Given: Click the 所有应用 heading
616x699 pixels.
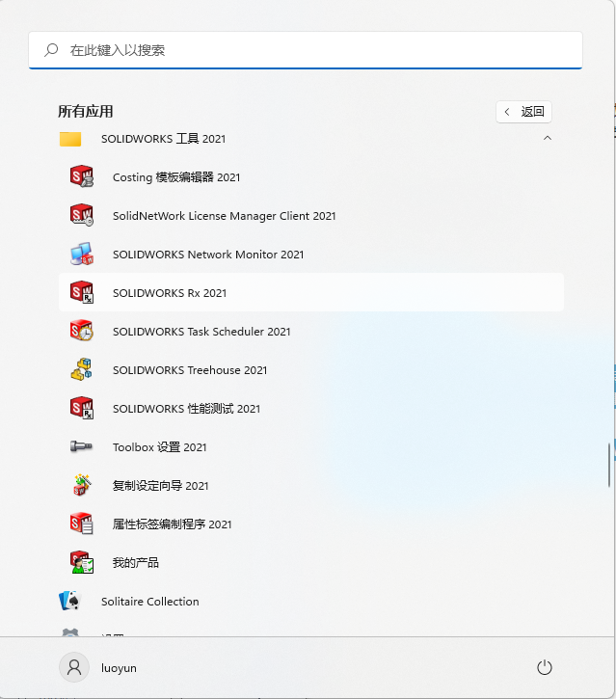Looking at the screenshot, I should [86, 112].
